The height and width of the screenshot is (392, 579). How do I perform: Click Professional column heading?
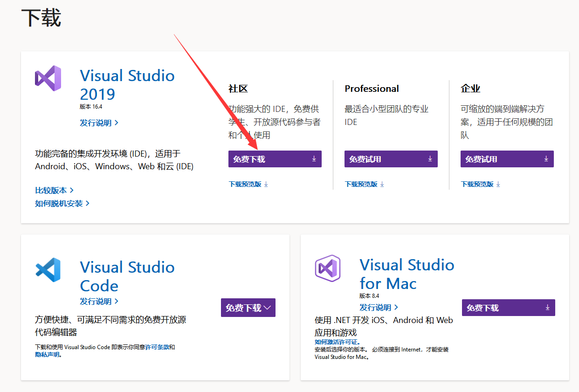point(372,89)
